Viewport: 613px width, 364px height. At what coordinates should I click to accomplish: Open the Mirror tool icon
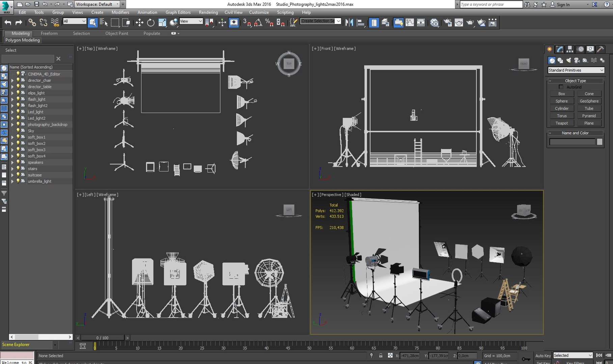click(349, 23)
